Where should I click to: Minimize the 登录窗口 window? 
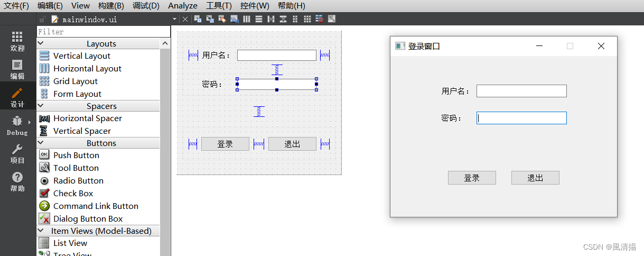(539, 46)
